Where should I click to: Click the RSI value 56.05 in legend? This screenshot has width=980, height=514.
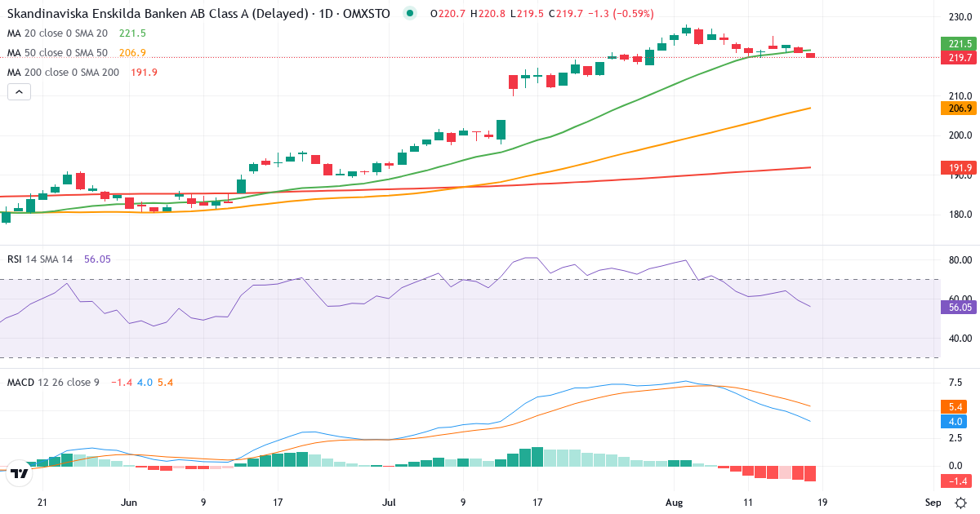pos(96,259)
